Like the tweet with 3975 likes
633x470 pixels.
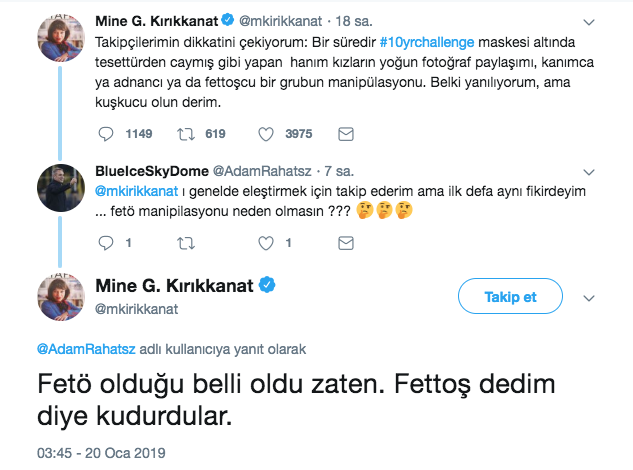(266, 132)
